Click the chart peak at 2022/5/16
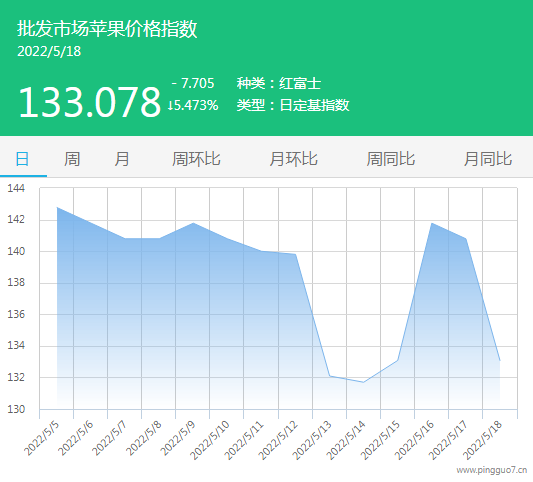 pos(432,223)
